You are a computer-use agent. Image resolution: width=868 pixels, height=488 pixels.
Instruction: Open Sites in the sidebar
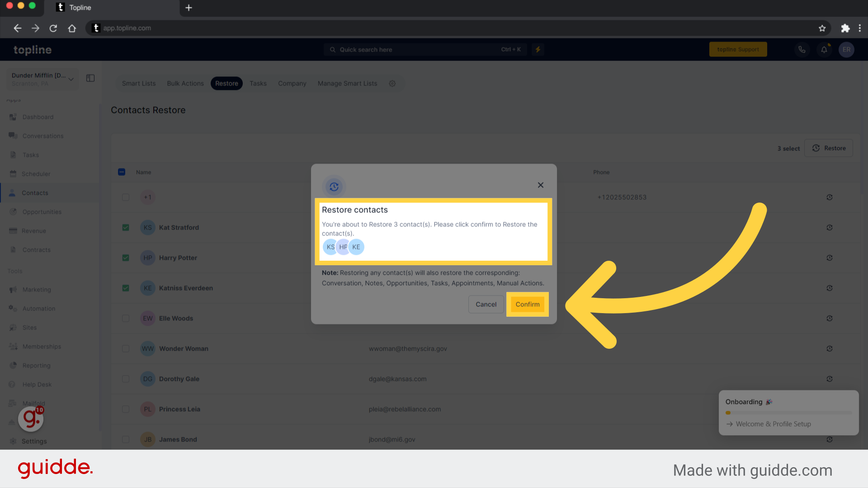[29, 328]
